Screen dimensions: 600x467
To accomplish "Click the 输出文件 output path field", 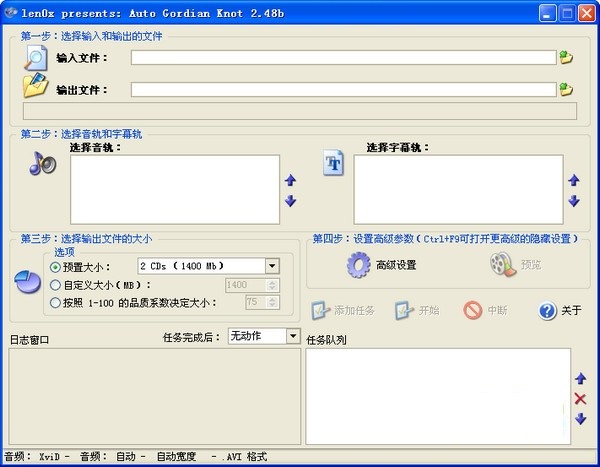I will click(x=344, y=90).
